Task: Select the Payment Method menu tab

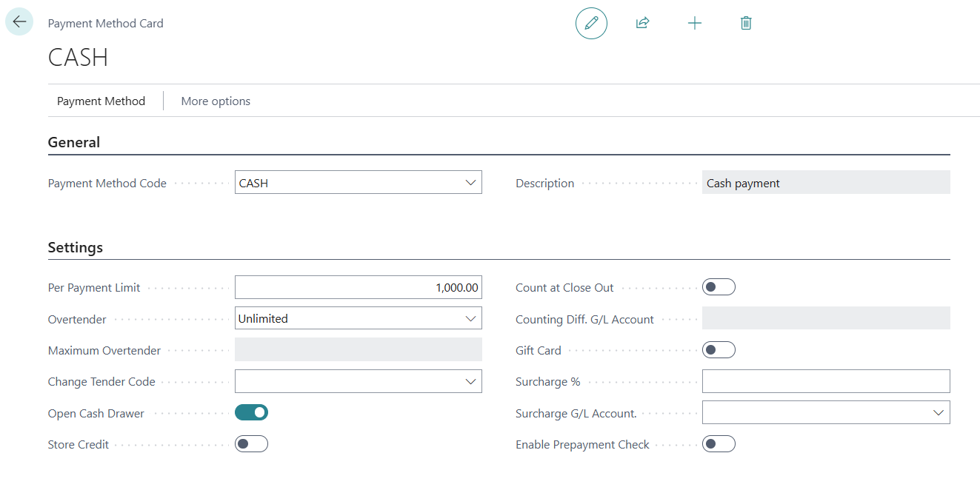Action: 101,101
